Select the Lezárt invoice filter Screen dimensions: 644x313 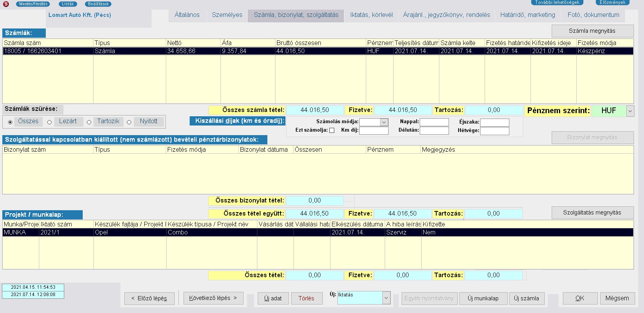pos(50,122)
